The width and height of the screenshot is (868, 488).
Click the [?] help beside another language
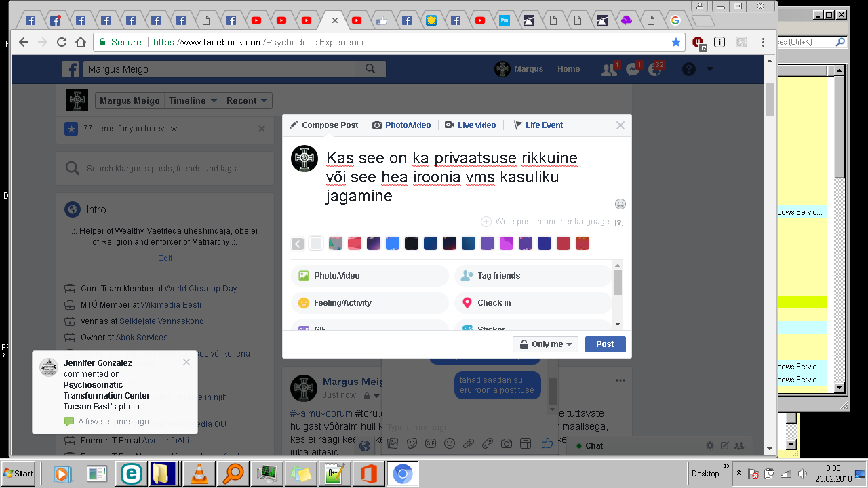click(x=618, y=222)
